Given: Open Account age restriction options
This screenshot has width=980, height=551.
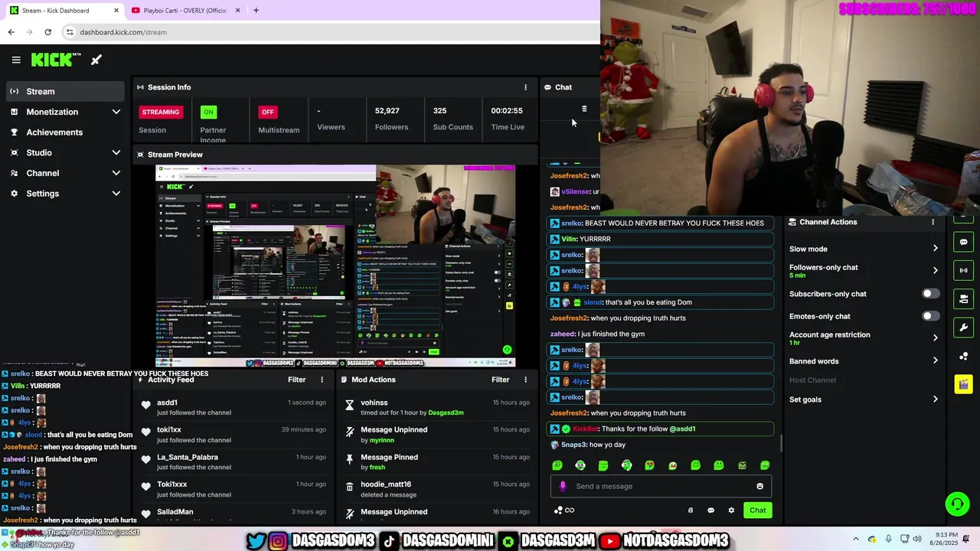Looking at the screenshot, I should tap(863, 338).
